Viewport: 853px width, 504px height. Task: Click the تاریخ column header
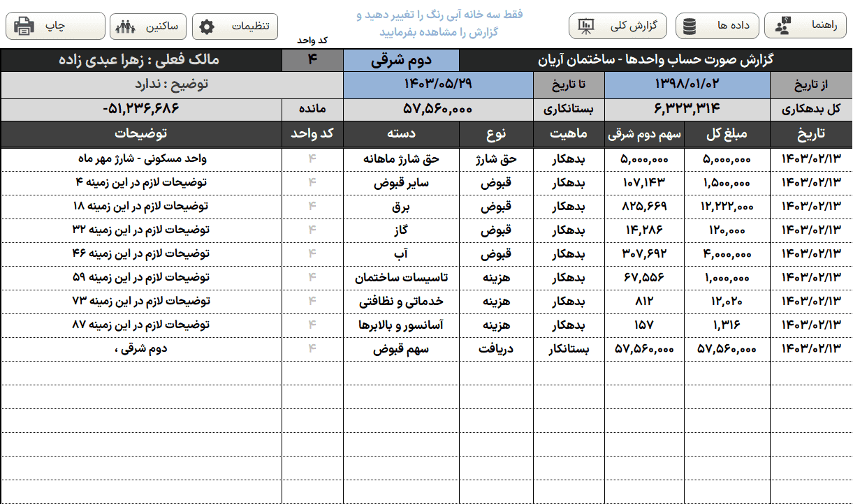point(811,133)
